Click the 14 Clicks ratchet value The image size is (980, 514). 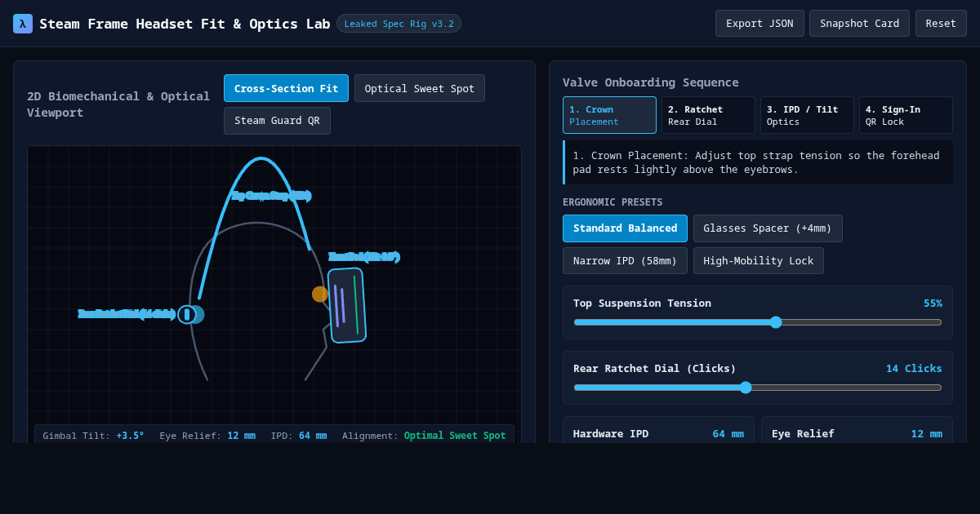coord(914,368)
